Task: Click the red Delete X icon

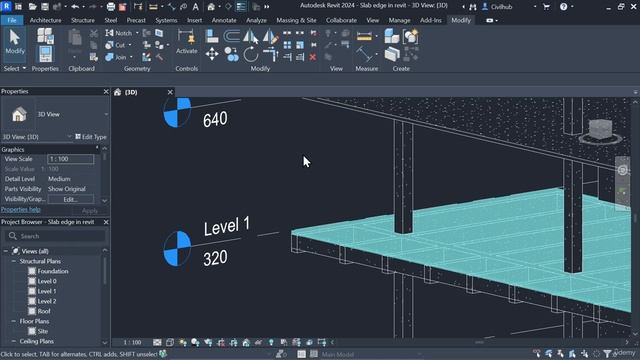Action: [x=313, y=57]
